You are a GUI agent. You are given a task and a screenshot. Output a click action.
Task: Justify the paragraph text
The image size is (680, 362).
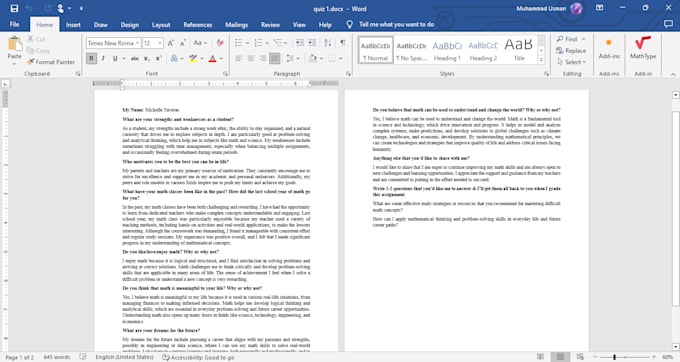pos(275,58)
